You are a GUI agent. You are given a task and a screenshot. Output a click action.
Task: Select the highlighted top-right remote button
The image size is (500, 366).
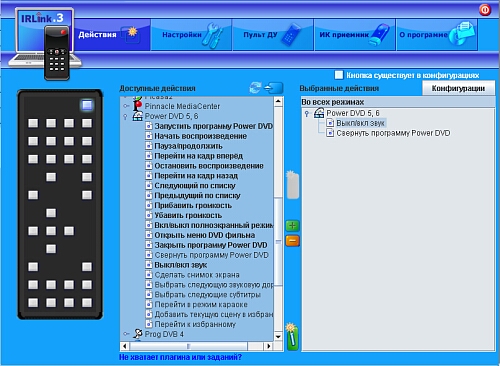click(x=87, y=105)
